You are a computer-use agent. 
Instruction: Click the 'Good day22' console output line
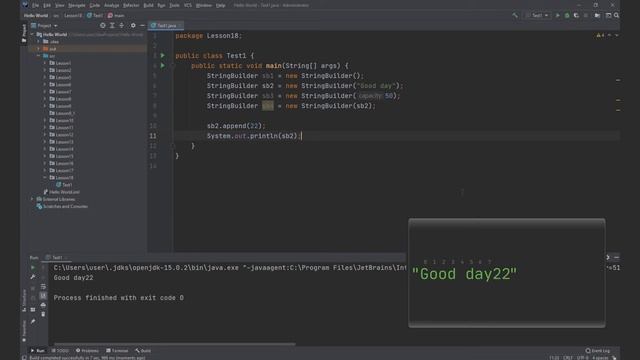[x=73, y=278]
